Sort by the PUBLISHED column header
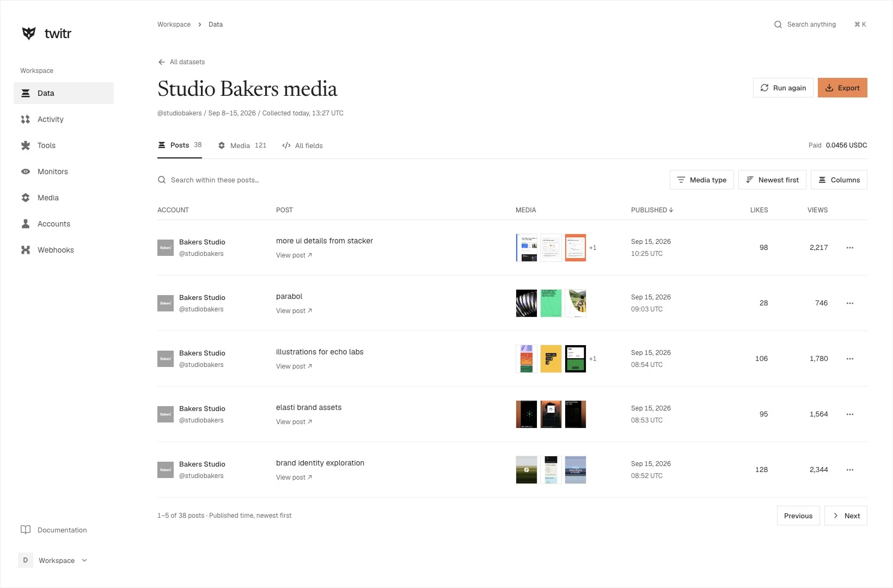893x588 pixels. pos(652,210)
